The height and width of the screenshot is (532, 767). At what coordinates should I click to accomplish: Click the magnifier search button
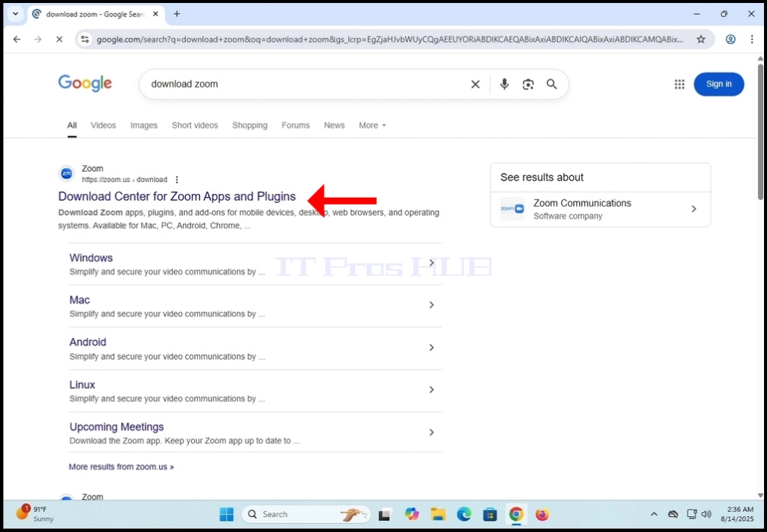pyautogui.click(x=552, y=84)
